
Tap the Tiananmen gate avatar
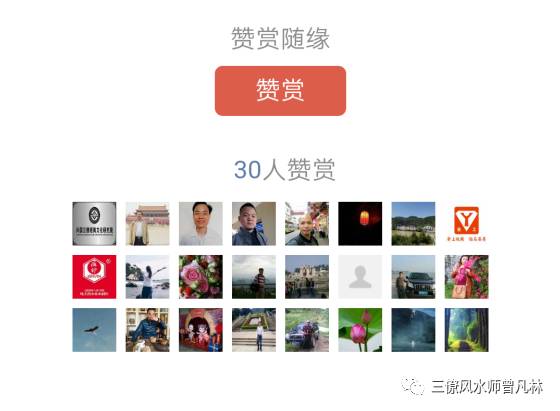(x=148, y=224)
